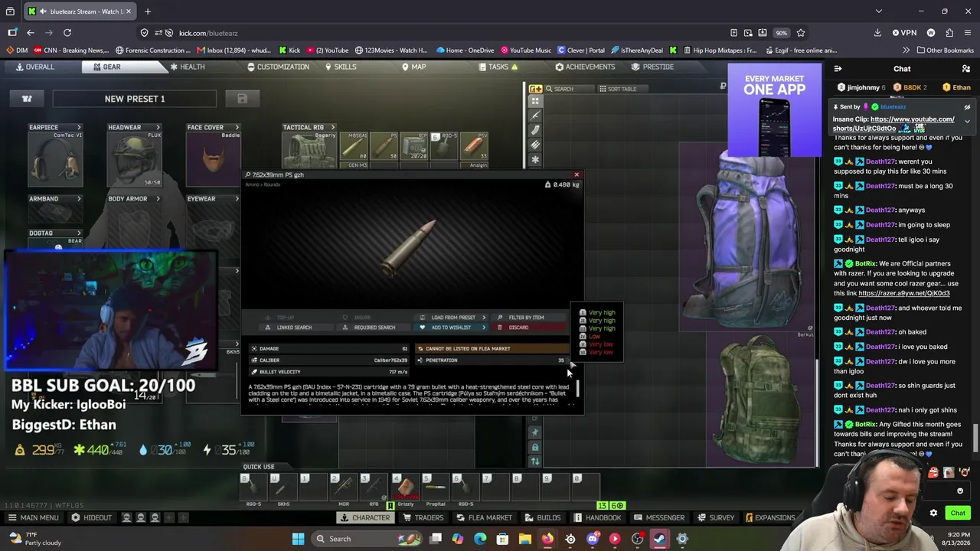Select the ammo stash filter icon
Screen dimensions: 980x551
(x=535, y=145)
